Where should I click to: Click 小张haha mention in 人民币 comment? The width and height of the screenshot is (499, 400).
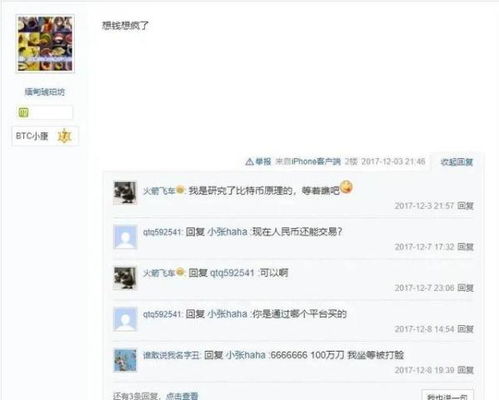(227, 232)
